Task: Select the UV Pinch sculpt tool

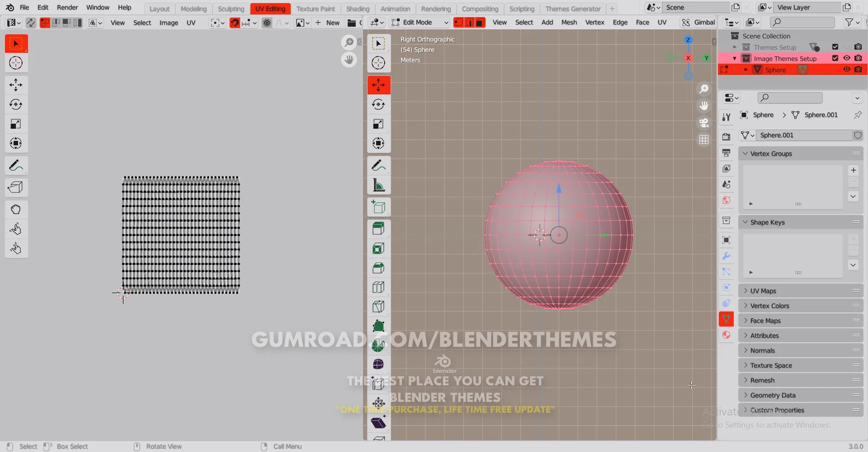Action: (16, 249)
